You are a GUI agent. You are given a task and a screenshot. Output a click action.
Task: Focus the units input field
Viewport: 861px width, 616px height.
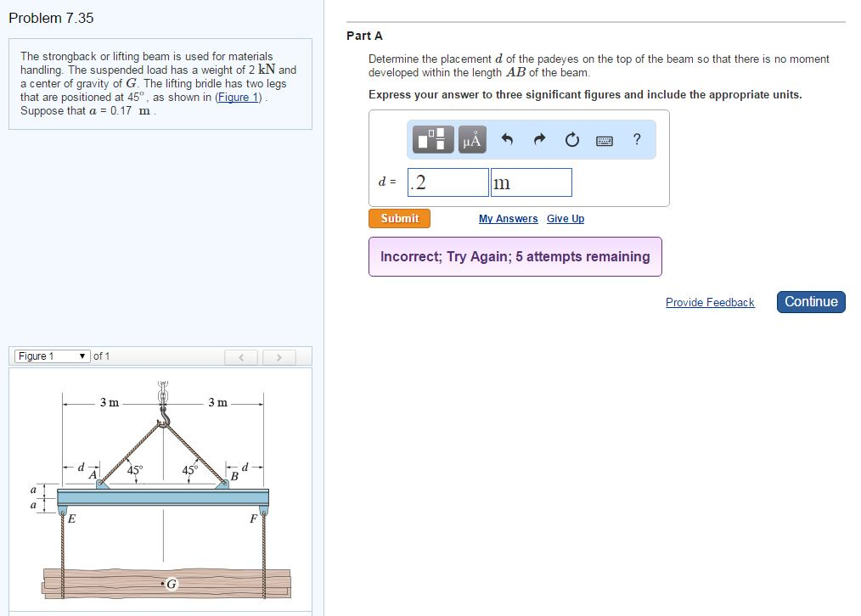531,182
